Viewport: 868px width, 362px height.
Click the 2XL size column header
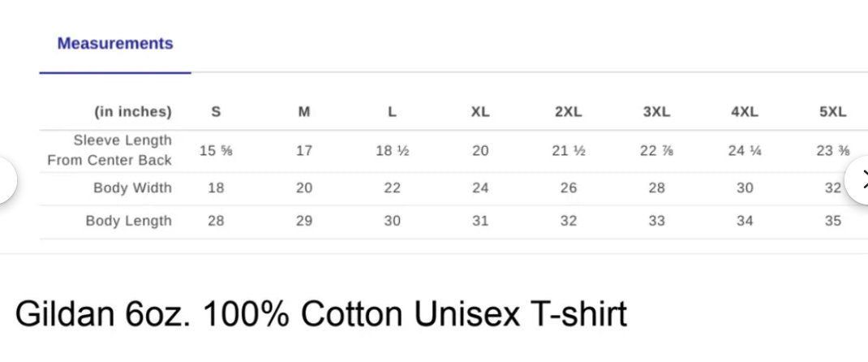pyautogui.click(x=569, y=112)
